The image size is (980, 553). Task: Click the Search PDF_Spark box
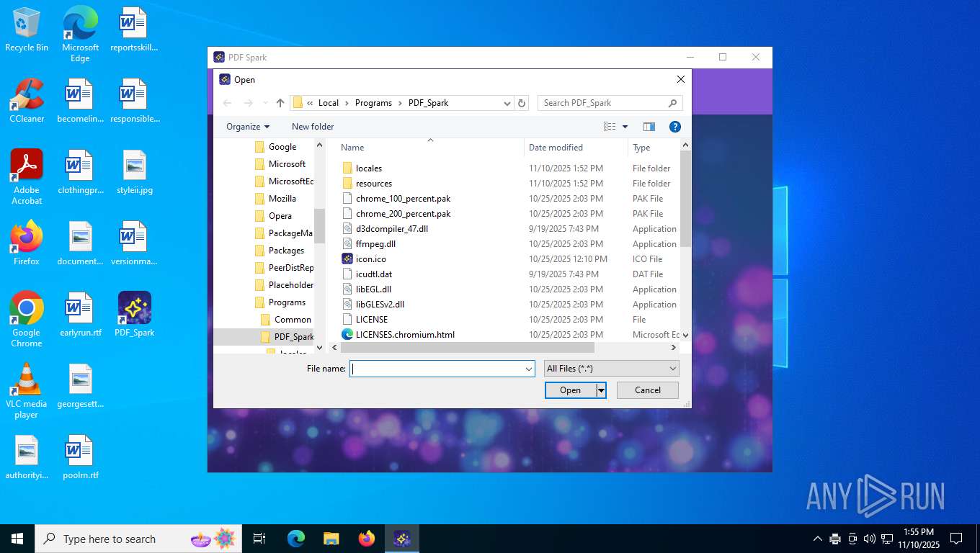[610, 103]
